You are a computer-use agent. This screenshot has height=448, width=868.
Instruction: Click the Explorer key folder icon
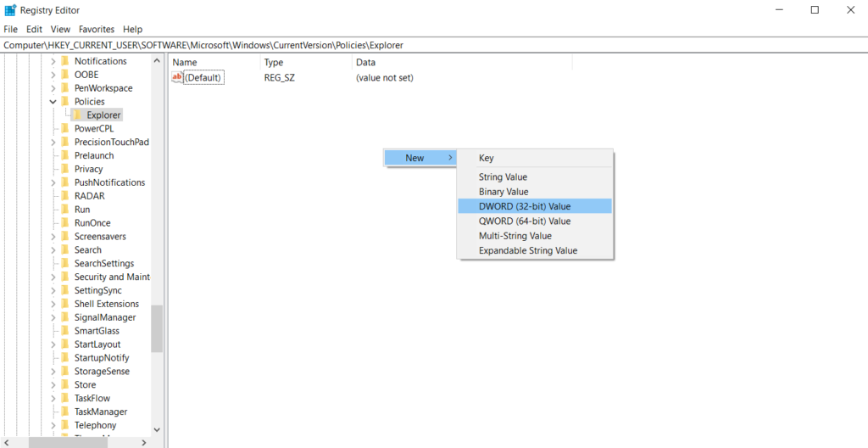[77, 115]
